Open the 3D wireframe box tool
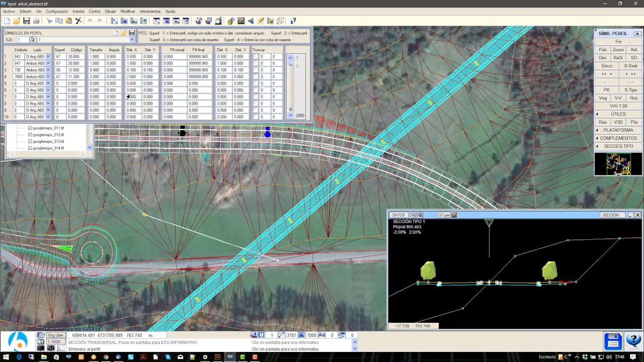 point(280,21)
